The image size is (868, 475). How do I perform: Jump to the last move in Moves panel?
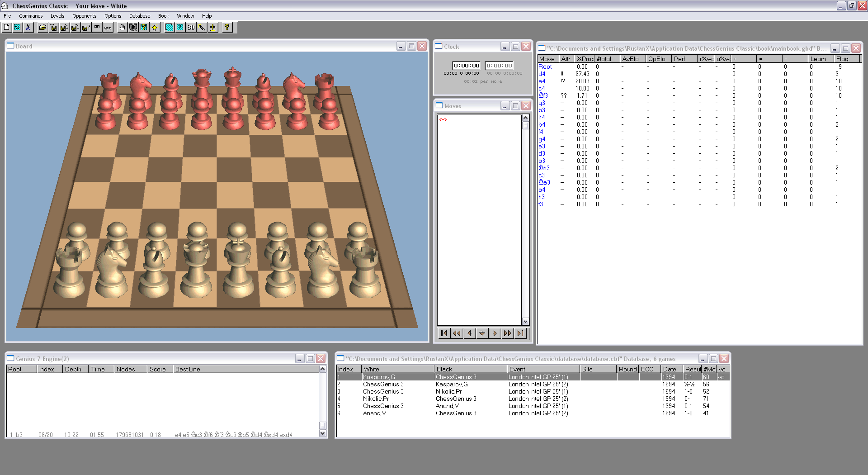point(520,333)
